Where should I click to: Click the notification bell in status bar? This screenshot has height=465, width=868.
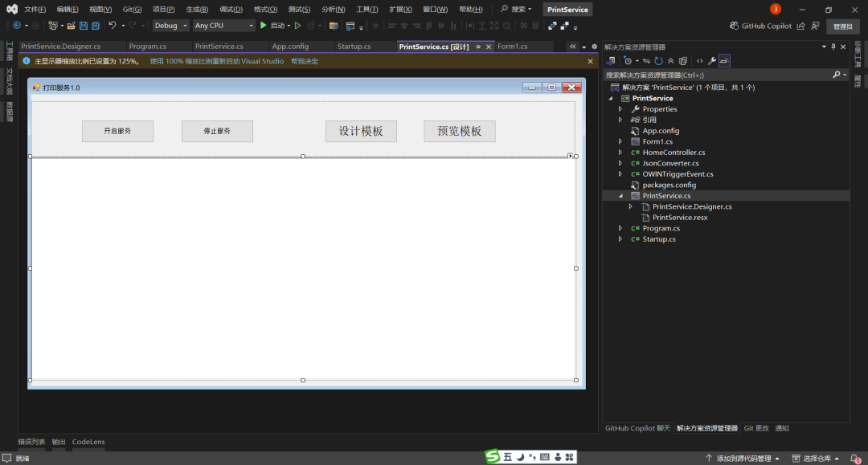click(x=855, y=459)
